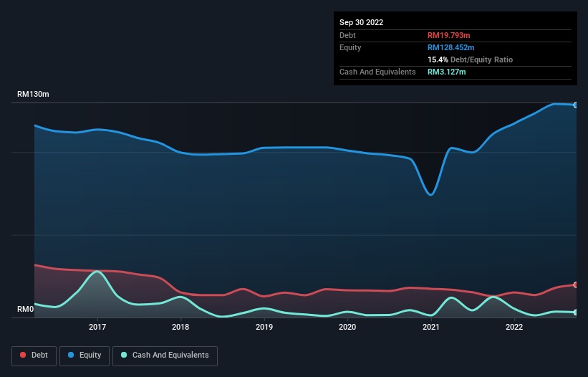Click the RM128.452m equity value
This screenshot has height=377, width=588.
pyautogui.click(x=450, y=47)
